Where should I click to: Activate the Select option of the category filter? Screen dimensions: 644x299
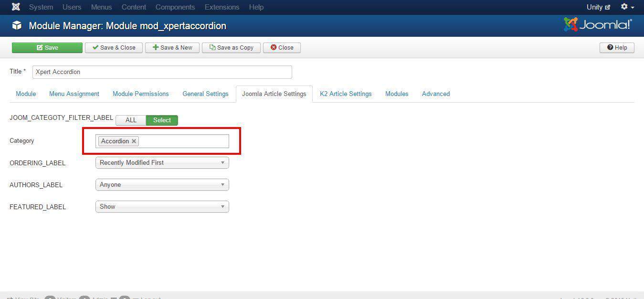[x=162, y=120]
